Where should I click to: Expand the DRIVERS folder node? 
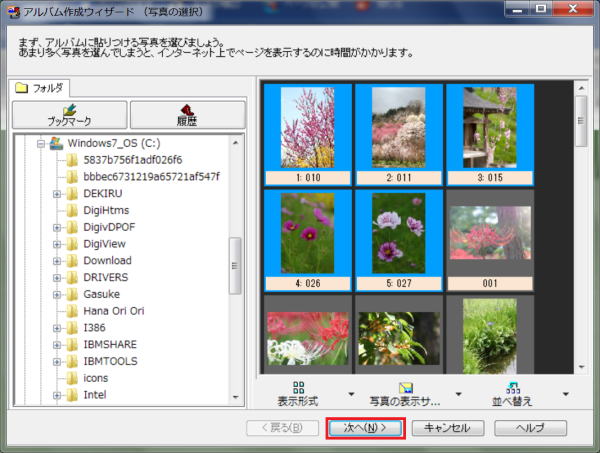pyautogui.click(x=57, y=278)
